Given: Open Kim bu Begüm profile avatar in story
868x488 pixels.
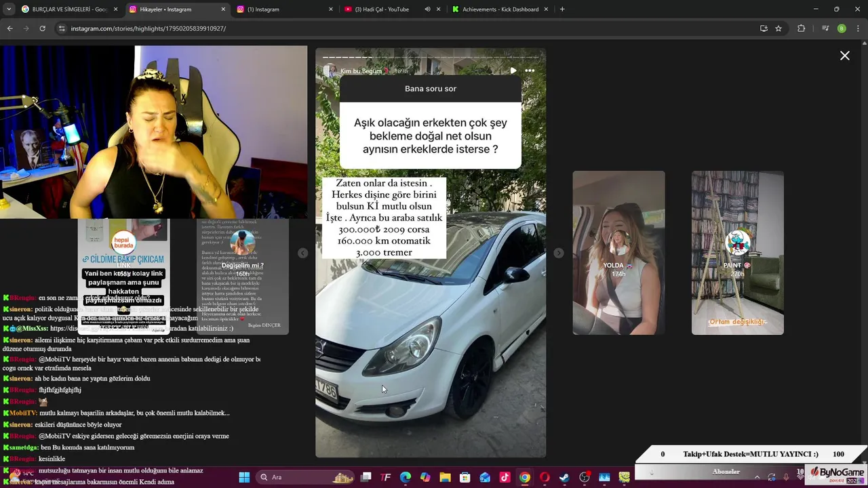Looking at the screenshot, I should pyautogui.click(x=330, y=70).
